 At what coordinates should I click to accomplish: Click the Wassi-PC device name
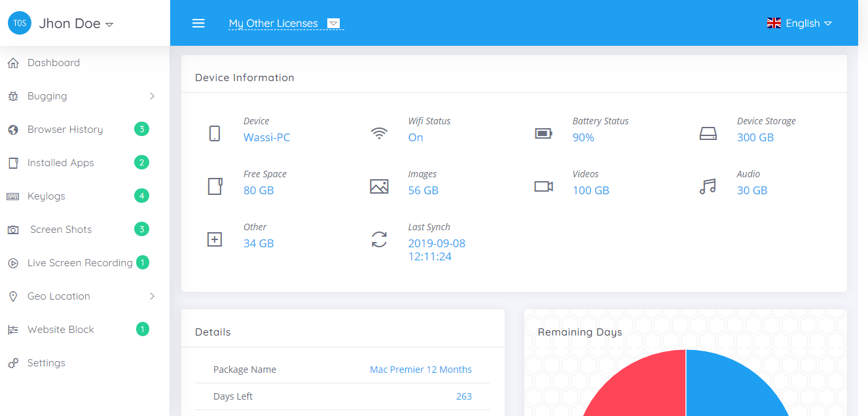[x=266, y=137]
